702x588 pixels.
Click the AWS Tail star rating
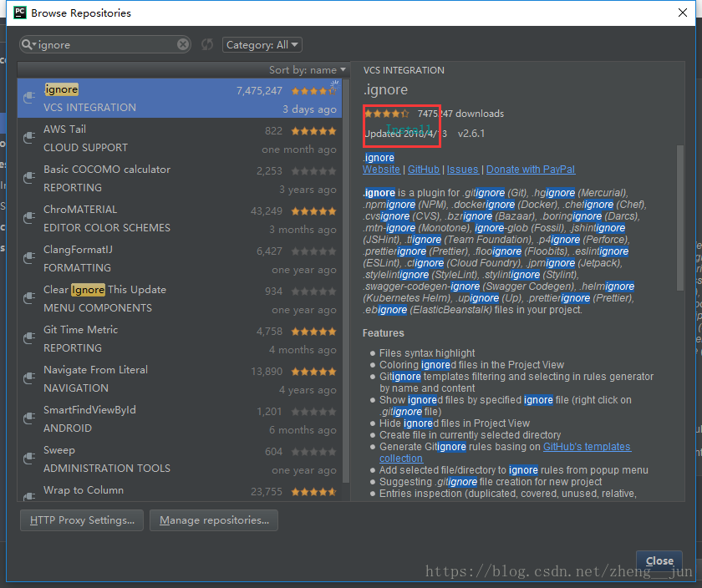point(313,131)
